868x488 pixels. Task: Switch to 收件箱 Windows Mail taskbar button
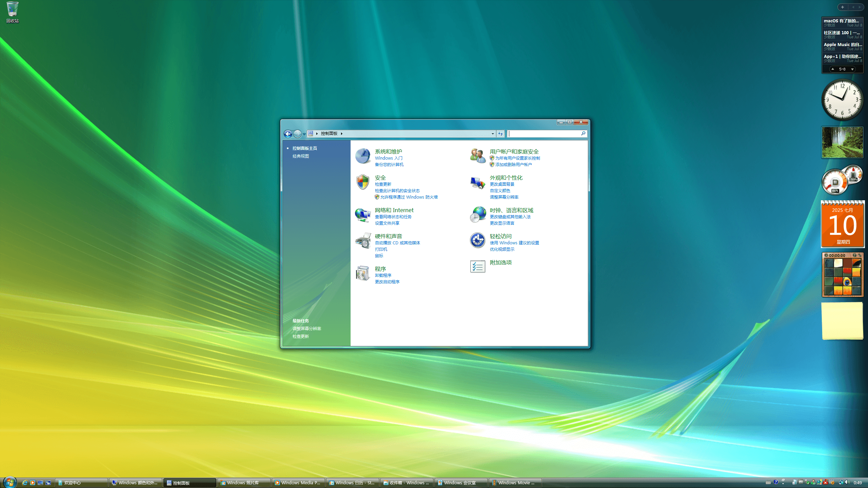click(x=407, y=483)
